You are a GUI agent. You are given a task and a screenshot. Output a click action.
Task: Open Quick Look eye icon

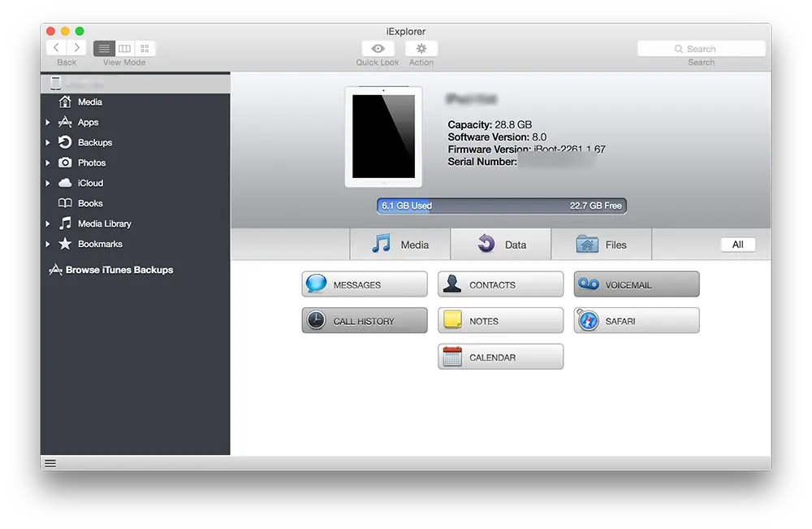click(378, 49)
